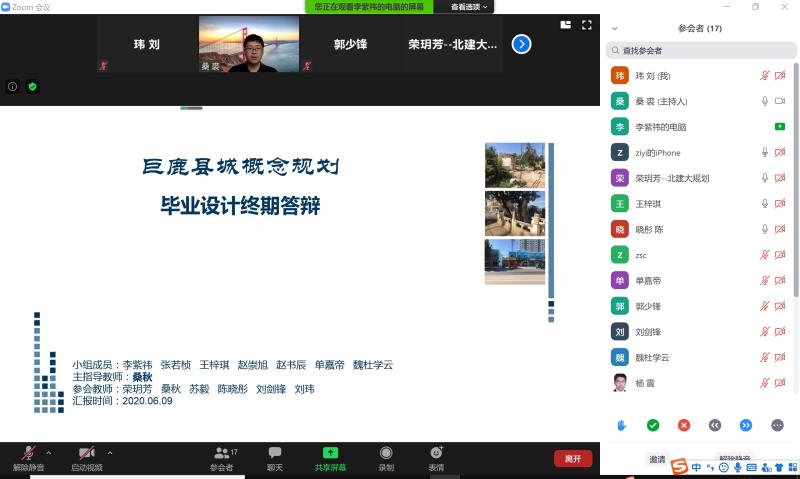This screenshot has height=479, width=800.
Task: Open video options arrow beside 启动视频
Action: click(x=109, y=453)
